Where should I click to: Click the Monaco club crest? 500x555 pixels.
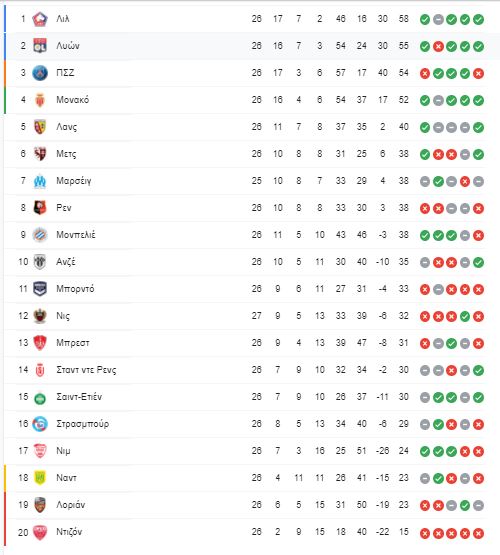coord(40,100)
